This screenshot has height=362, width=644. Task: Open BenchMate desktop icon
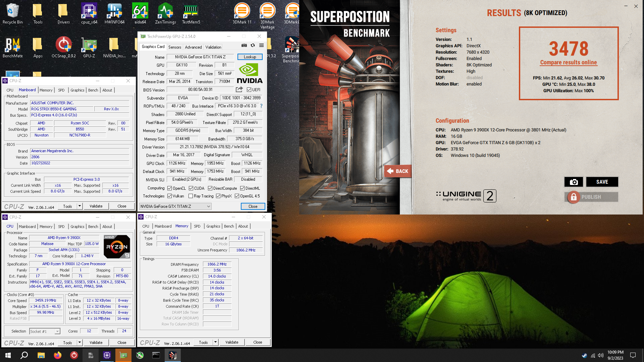coord(13,47)
